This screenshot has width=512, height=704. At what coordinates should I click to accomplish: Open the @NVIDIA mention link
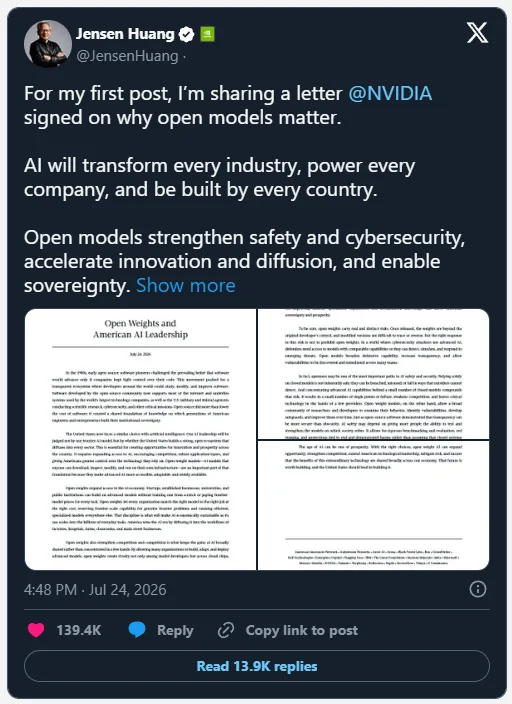tap(390, 93)
